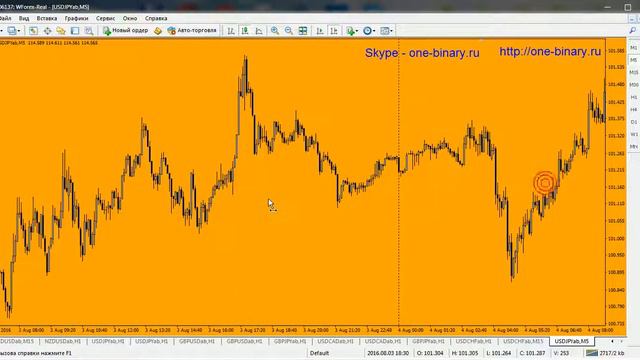Select the M15 timeframe button
Image resolution: width=640 pixels, height=360 pixels.
[x=633, y=72]
